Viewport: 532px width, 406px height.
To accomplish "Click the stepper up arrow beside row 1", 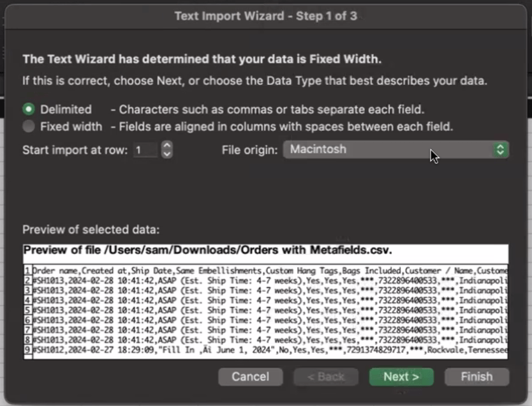I will pos(165,146).
